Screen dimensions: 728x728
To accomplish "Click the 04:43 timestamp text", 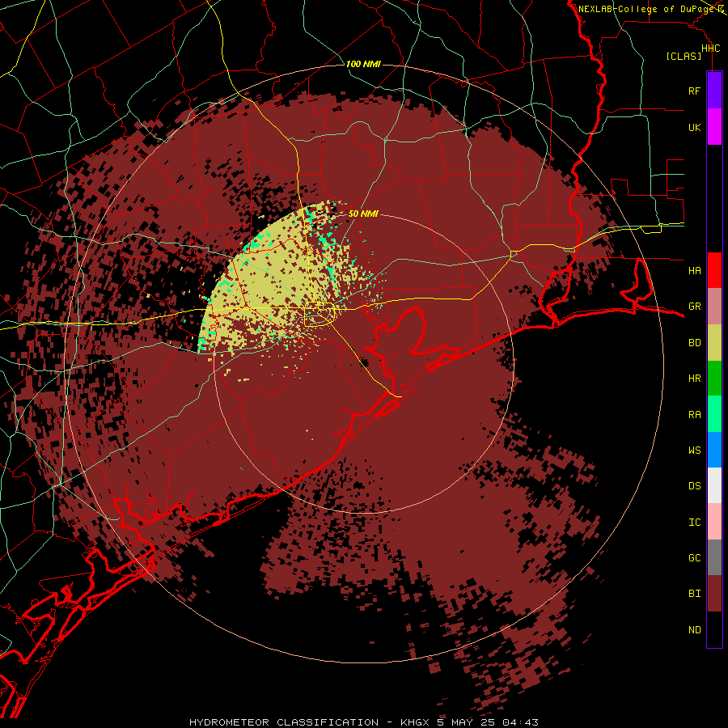I will [x=520, y=722].
